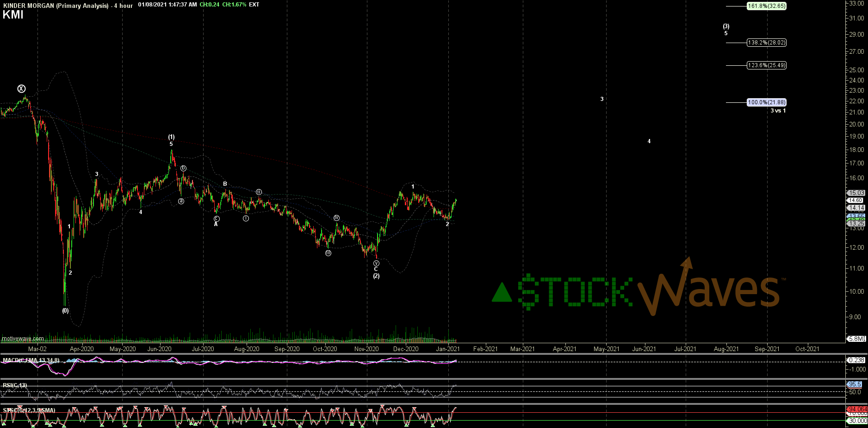Select the 138.2%(28.02) Fibonacci level label
Screen dimensions: 868x428
766,43
